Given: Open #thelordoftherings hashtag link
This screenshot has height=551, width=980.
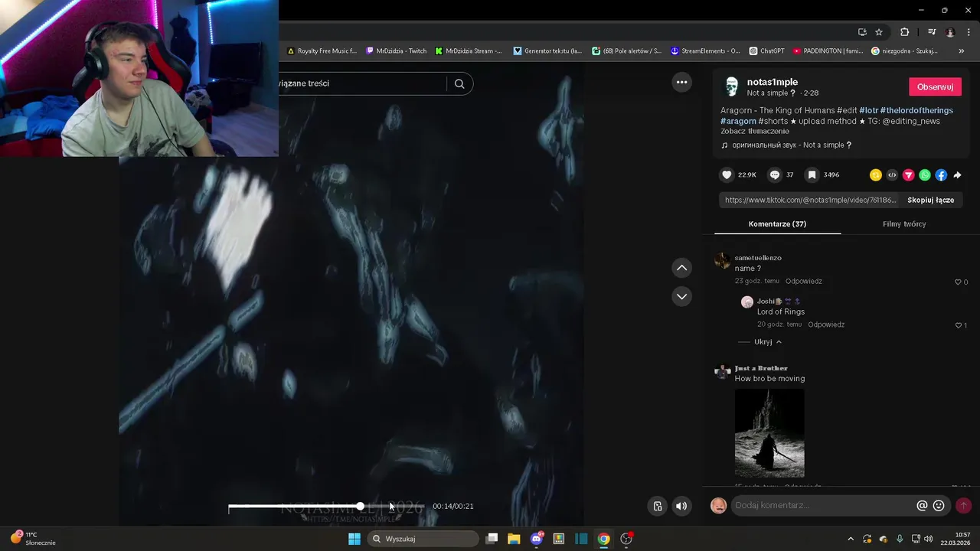Looking at the screenshot, I should click(x=916, y=111).
